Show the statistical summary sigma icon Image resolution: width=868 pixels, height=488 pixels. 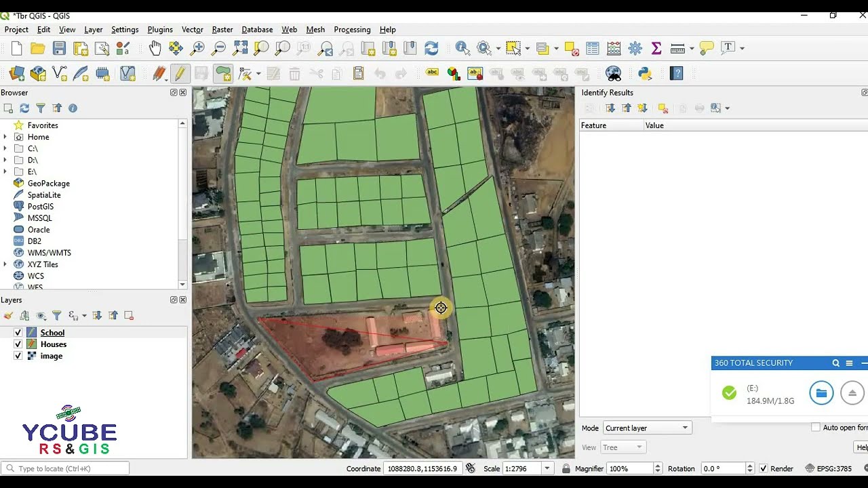pos(656,48)
